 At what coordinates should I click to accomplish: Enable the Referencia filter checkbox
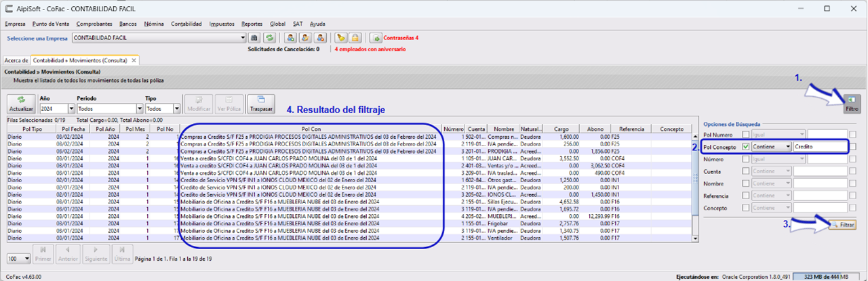point(746,195)
